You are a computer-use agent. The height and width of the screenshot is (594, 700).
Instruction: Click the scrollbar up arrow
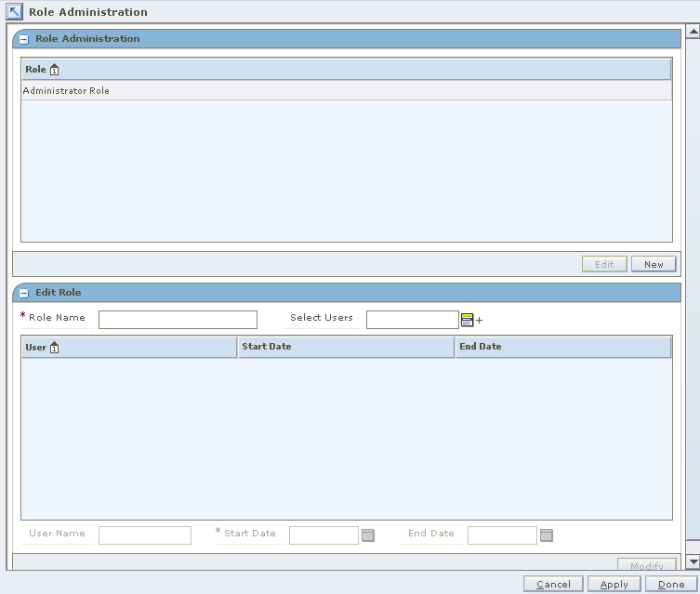[x=693, y=32]
